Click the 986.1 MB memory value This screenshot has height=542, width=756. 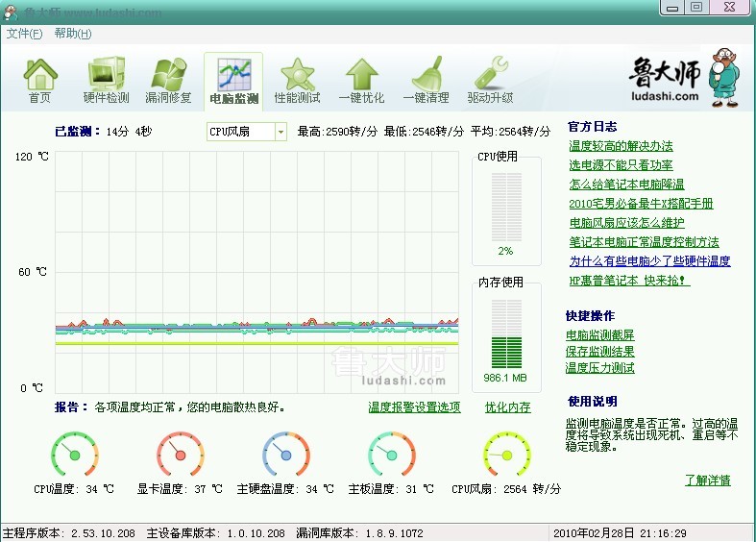pyautogui.click(x=505, y=378)
